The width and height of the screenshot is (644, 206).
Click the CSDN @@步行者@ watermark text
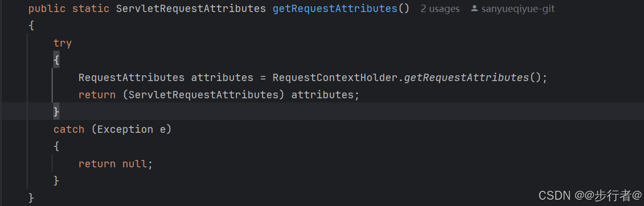[590, 196]
